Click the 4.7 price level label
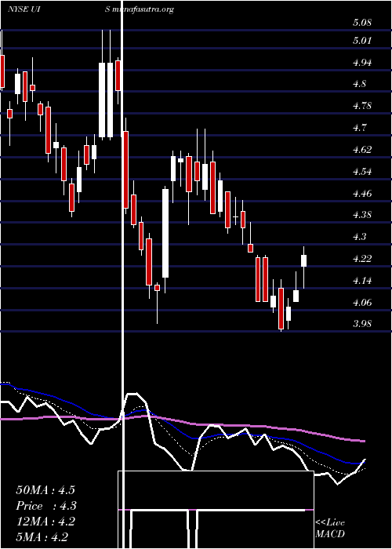 [360, 127]
